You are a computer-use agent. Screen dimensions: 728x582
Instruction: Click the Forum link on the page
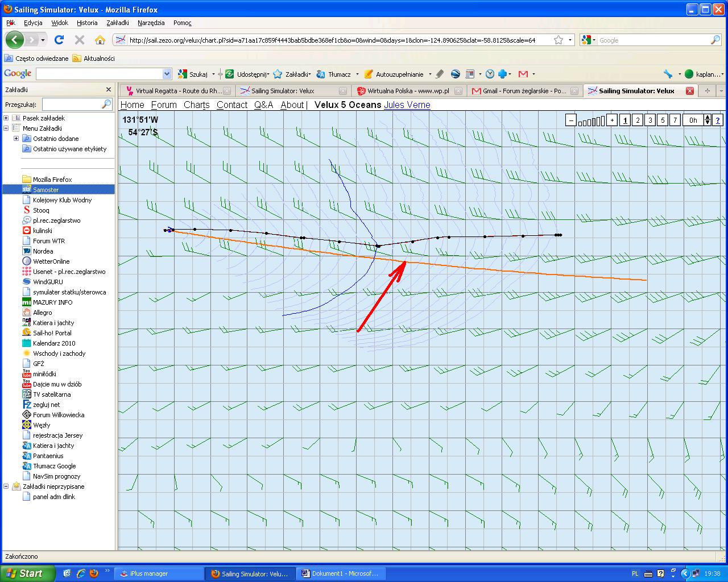pos(164,105)
